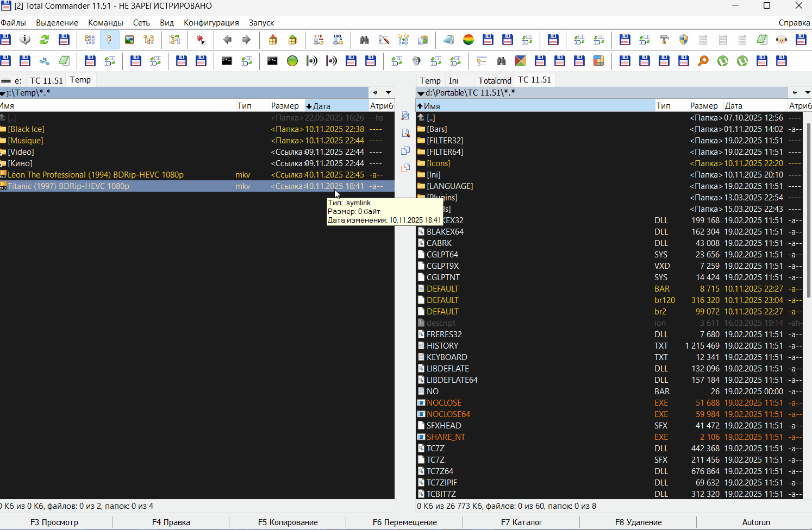Click the rainbow colored ball icon
The width and height of the screenshot is (812, 530).
[x=469, y=40]
